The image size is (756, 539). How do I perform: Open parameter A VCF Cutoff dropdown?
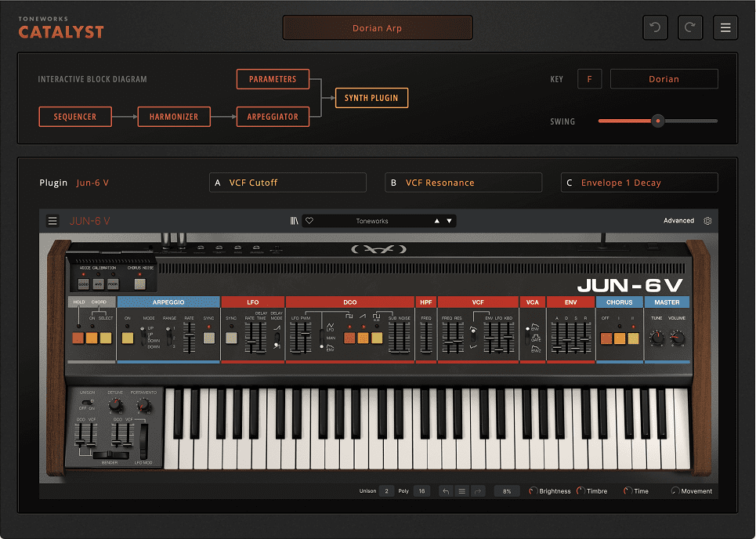click(x=288, y=183)
